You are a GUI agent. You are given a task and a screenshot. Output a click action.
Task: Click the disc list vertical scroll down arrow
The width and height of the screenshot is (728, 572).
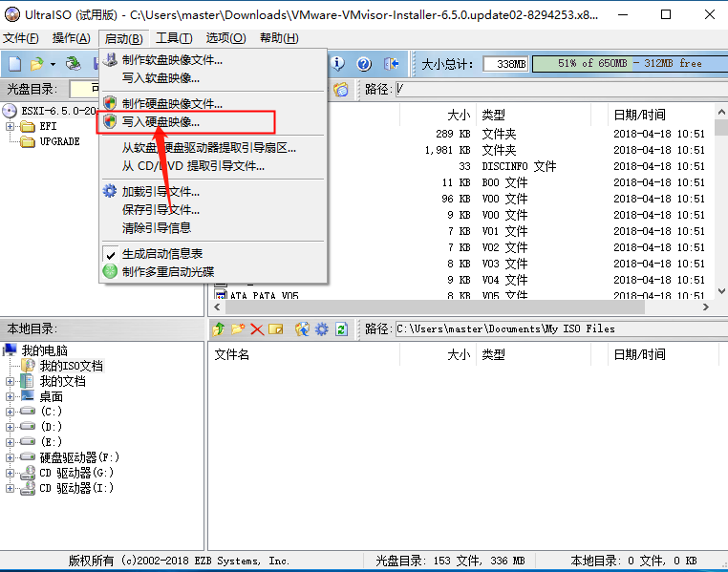pyautogui.click(x=721, y=291)
